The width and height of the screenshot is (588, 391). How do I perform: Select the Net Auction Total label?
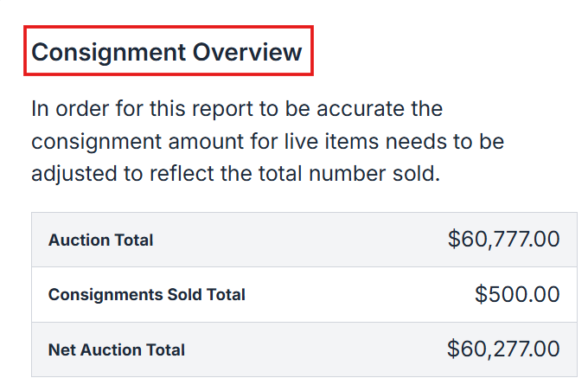[116, 350]
